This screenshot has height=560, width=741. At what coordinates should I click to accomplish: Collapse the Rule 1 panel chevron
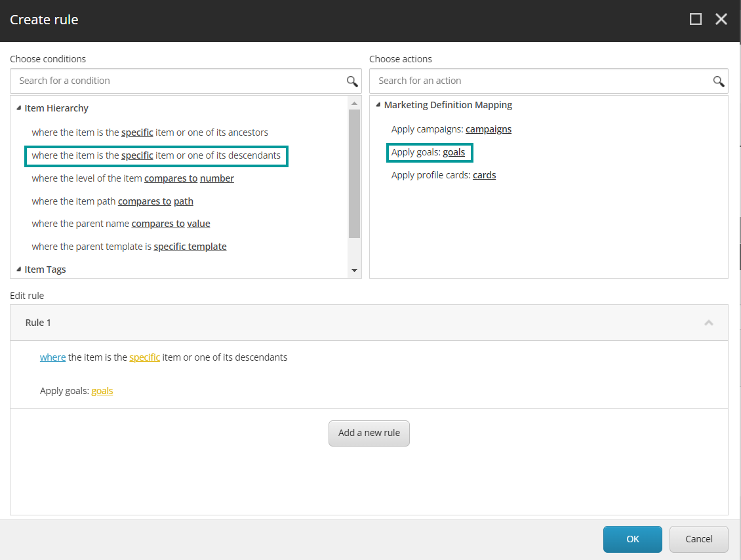709,323
